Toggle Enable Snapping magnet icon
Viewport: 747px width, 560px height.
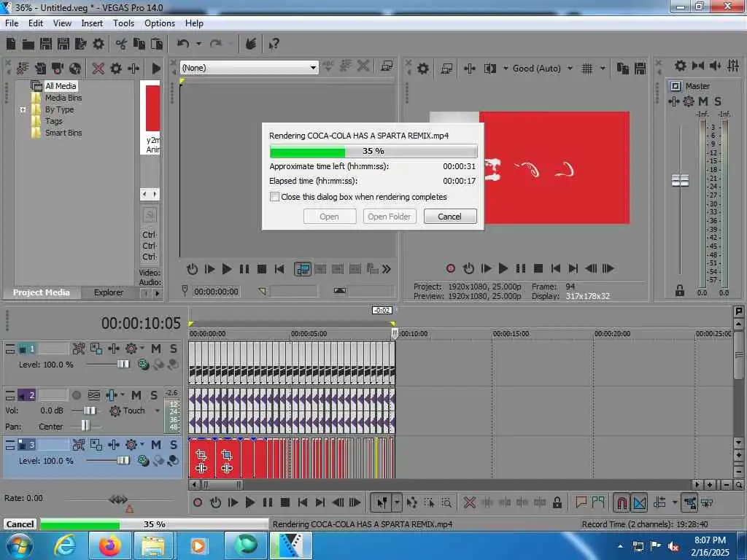(622, 502)
